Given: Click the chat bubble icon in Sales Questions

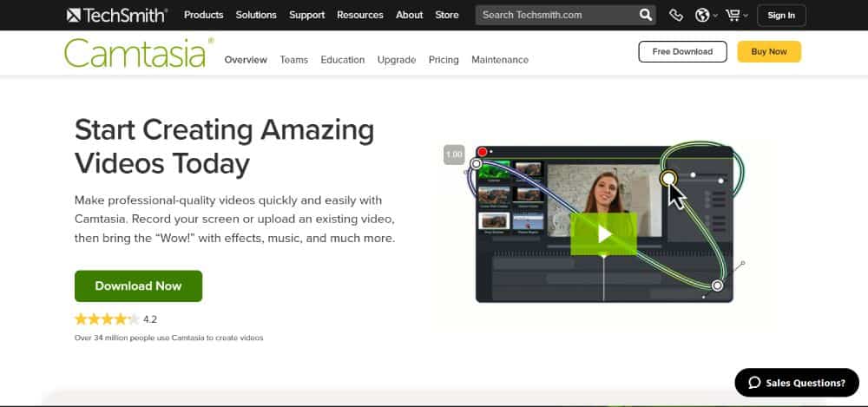Looking at the screenshot, I should tap(754, 383).
